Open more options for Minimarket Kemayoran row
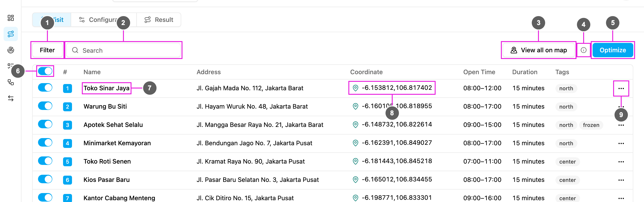This screenshot has width=644, height=202. [x=621, y=143]
